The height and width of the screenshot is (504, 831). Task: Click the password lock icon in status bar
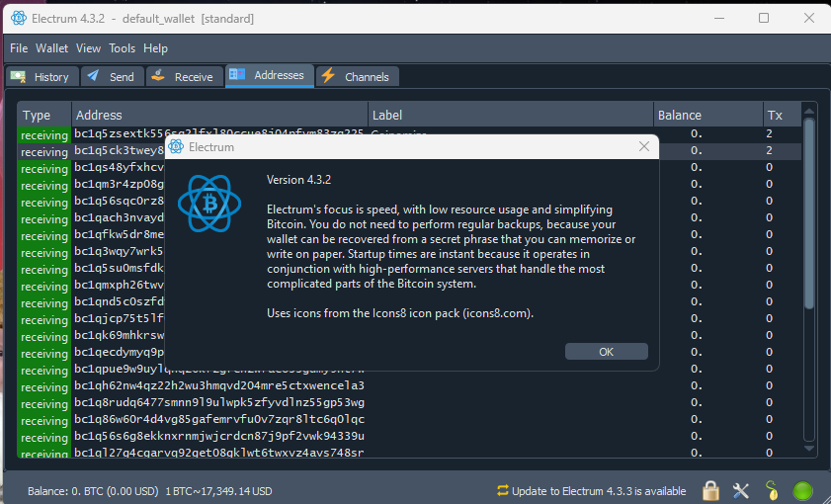(x=710, y=491)
